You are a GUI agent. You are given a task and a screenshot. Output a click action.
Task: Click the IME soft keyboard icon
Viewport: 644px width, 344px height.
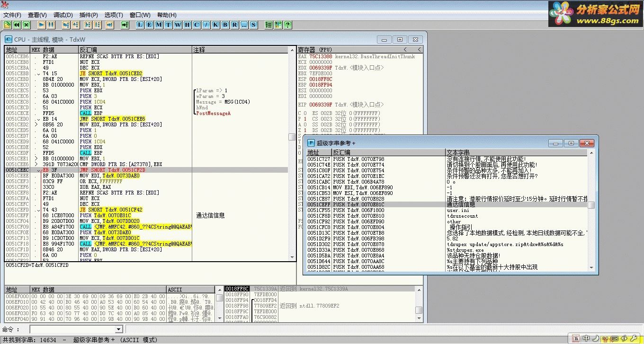pyautogui.click(x=614, y=338)
